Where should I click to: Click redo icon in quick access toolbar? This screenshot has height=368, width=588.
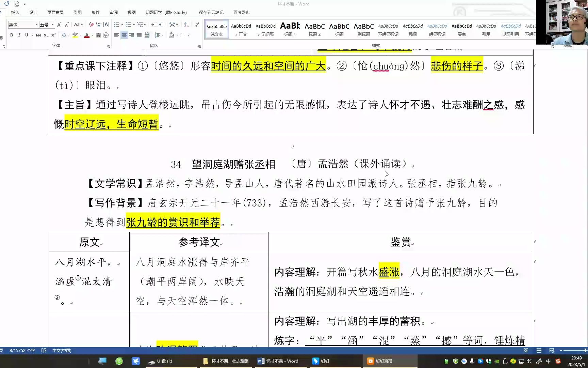[6, 4]
